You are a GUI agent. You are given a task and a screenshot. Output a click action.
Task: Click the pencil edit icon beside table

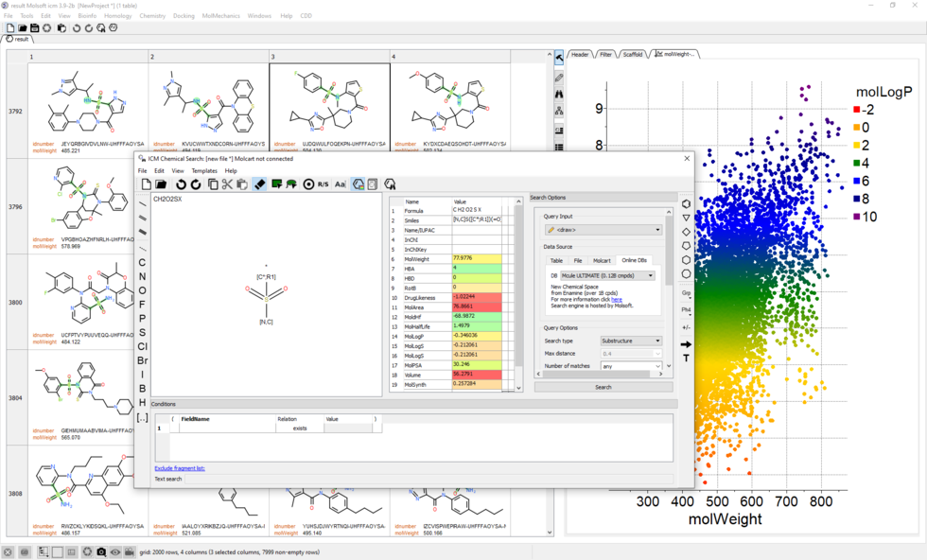(x=559, y=78)
